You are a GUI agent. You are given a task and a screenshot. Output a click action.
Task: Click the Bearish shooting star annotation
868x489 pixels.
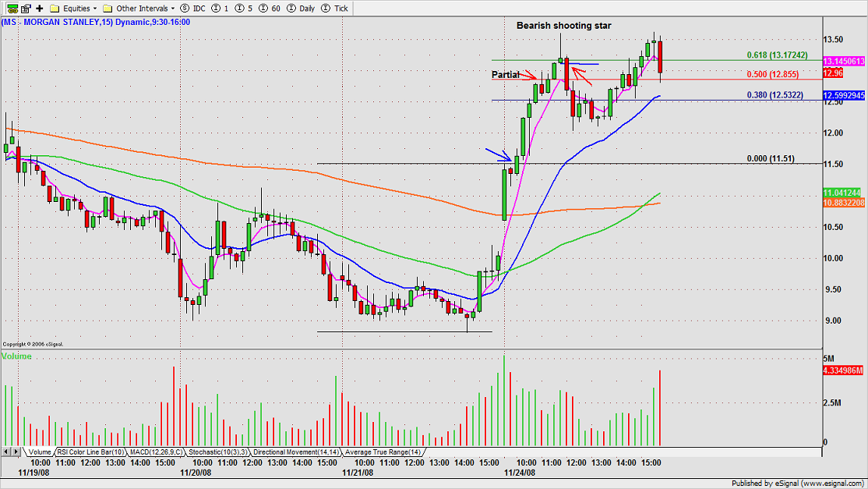pos(563,26)
